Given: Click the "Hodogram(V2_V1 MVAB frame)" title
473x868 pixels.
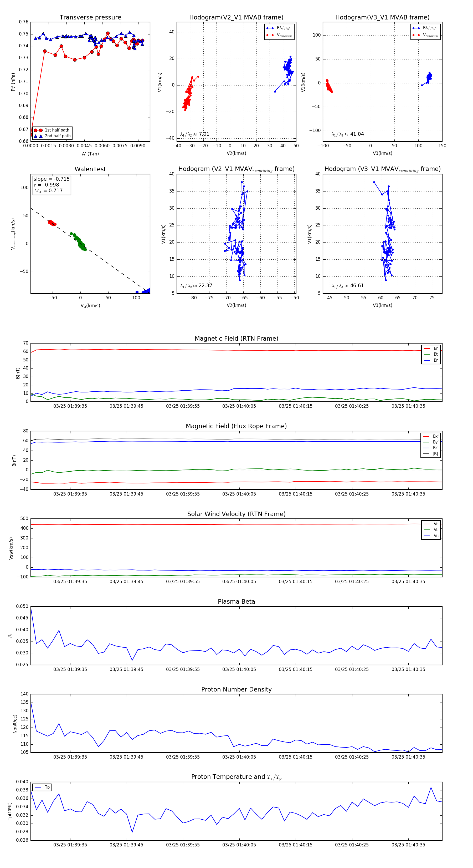Looking at the screenshot, I should [236, 18].
